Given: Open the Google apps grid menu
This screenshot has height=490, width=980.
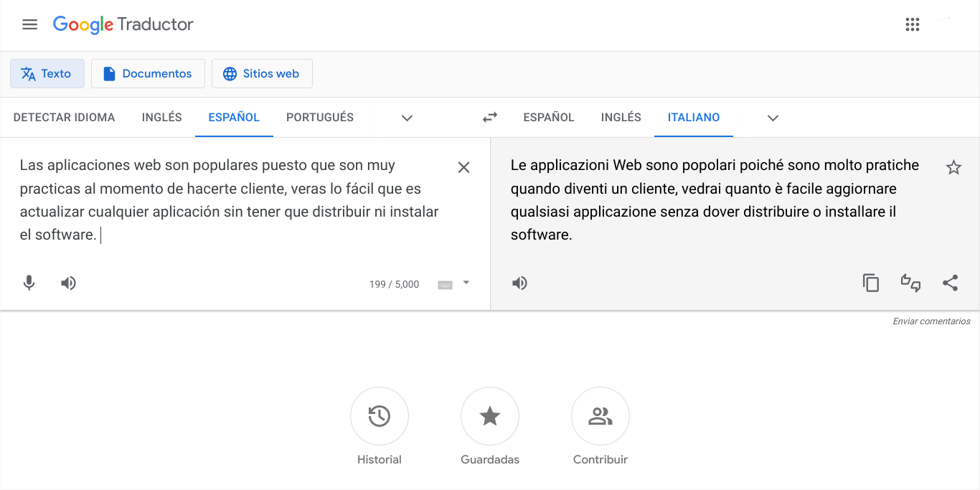Looking at the screenshot, I should click(913, 24).
